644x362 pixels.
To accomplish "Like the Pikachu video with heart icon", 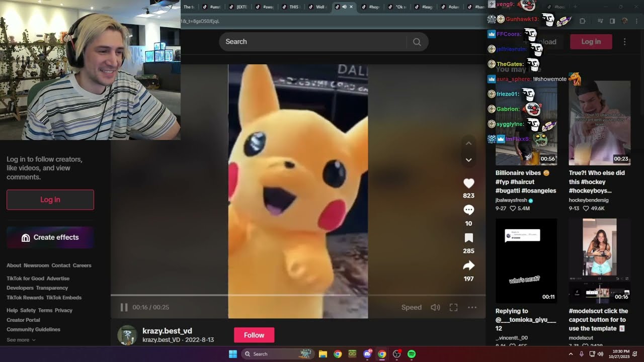I will pos(468,184).
